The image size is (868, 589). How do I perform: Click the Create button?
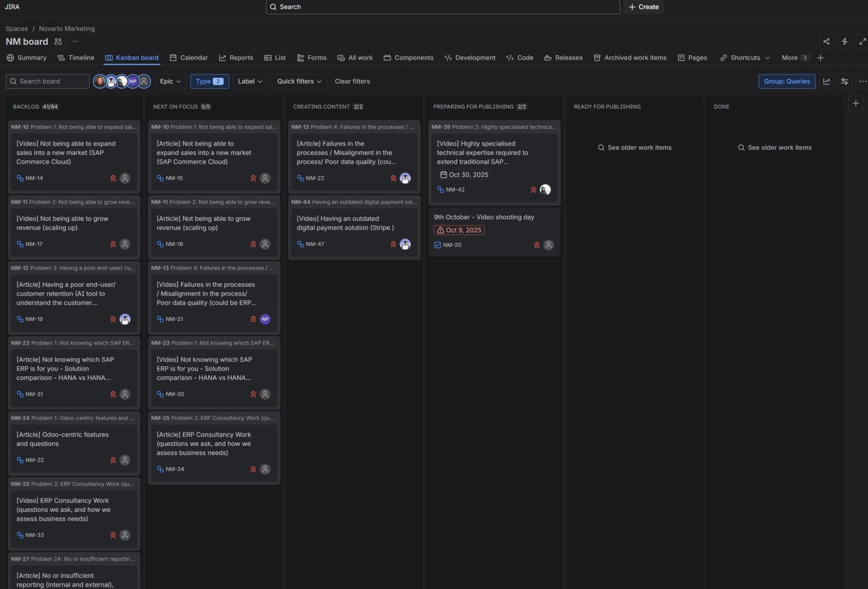(643, 7)
